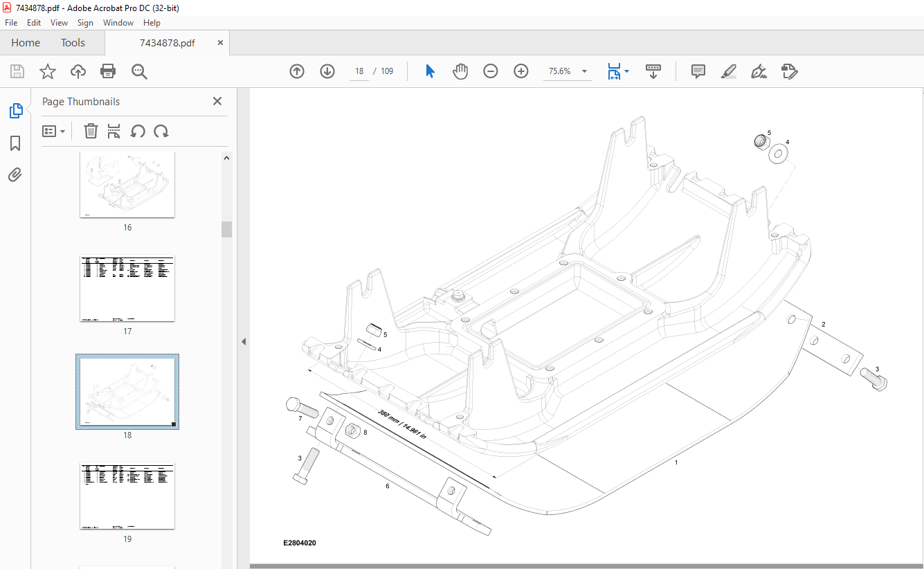Add a sticky note comment
Screen dimensions: 924x569
point(698,71)
